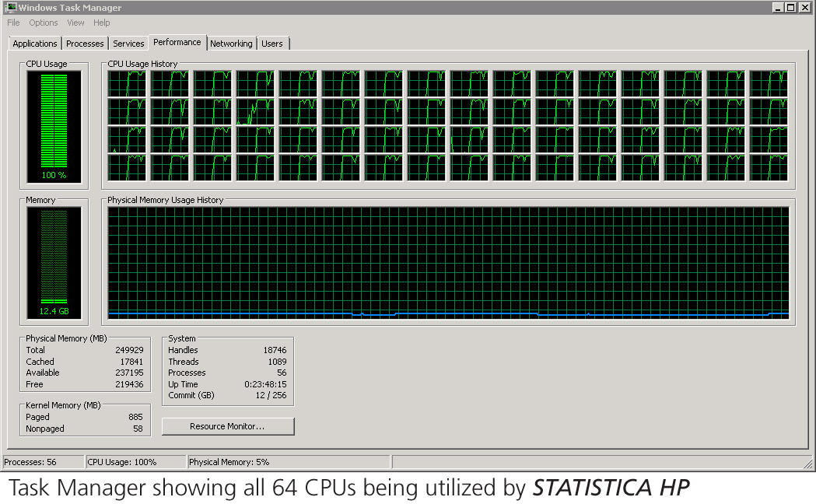This screenshot has height=504, width=816.
Task: Select the Memory usage meter gauge
Action: [53, 261]
